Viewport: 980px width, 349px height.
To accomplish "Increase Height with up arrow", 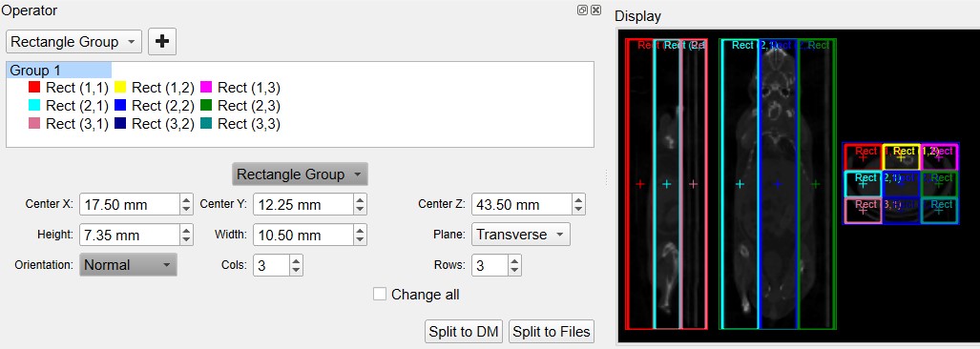I will click(x=186, y=230).
